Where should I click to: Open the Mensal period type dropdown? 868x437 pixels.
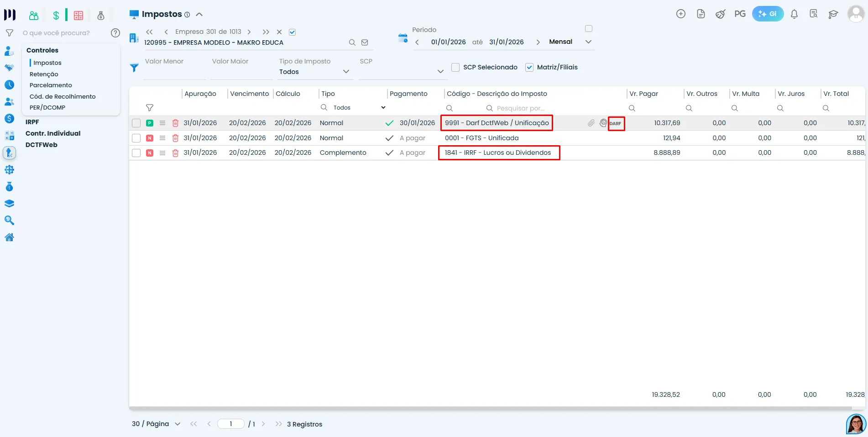[570, 42]
